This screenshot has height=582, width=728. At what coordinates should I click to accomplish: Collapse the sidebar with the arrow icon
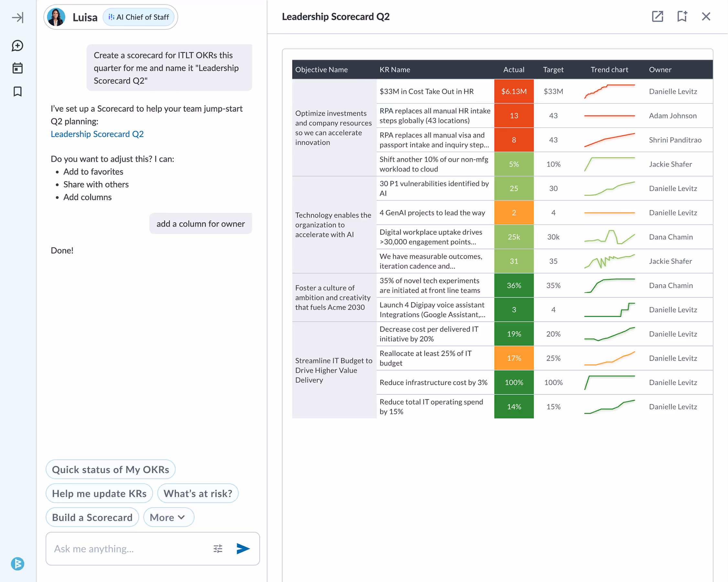click(17, 17)
